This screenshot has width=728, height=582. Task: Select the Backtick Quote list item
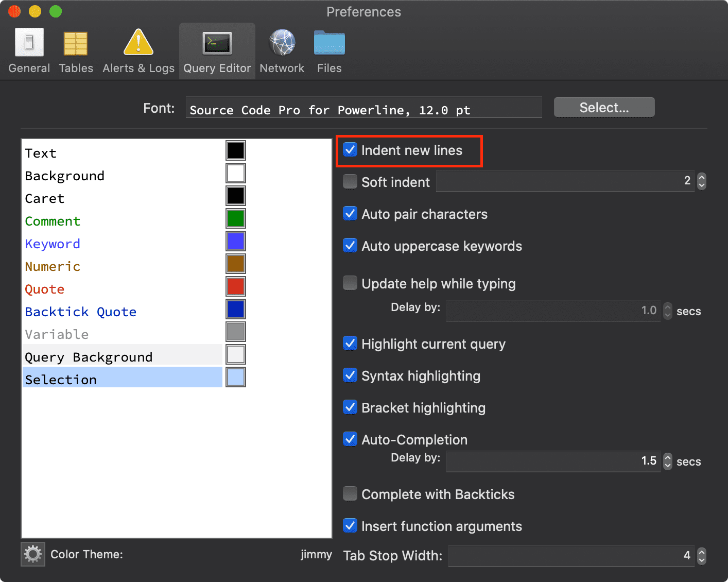click(x=80, y=312)
